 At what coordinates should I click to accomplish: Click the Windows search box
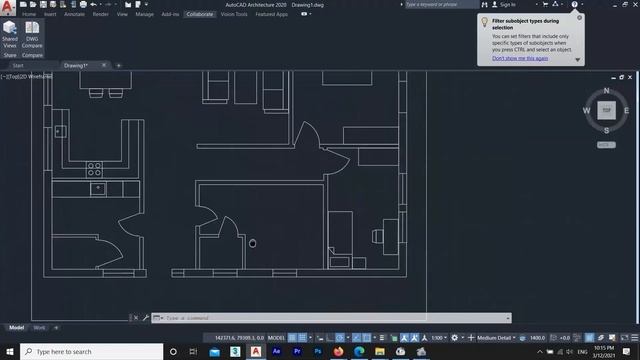tap(91, 351)
